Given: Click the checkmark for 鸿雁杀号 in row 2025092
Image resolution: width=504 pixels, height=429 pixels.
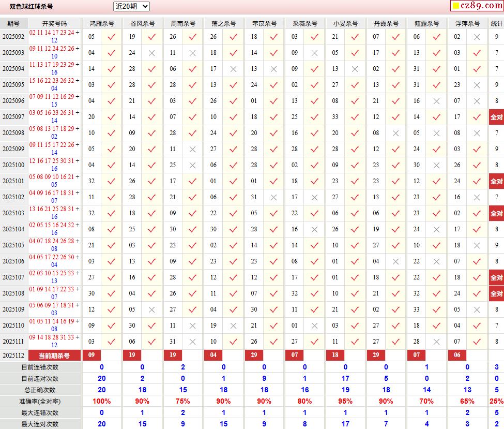Looking at the screenshot, I should click(x=111, y=37).
